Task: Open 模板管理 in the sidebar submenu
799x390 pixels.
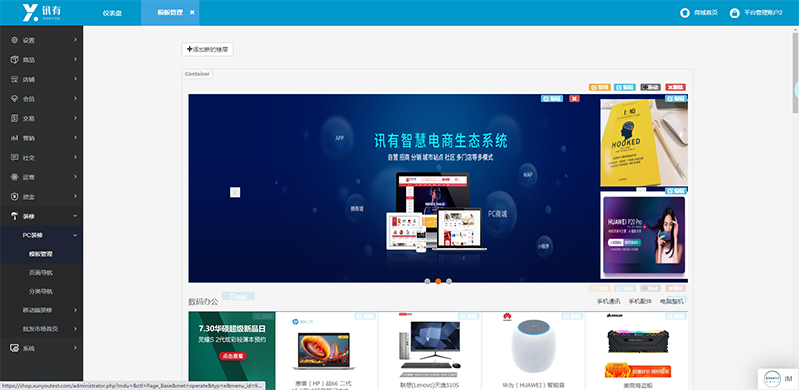Action: (41, 254)
